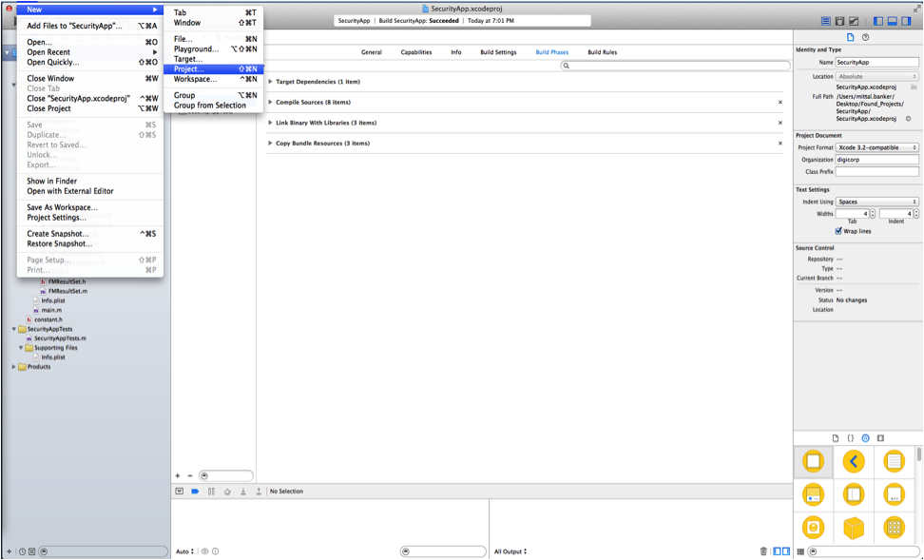Open the Code Snippet library

tap(851, 438)
